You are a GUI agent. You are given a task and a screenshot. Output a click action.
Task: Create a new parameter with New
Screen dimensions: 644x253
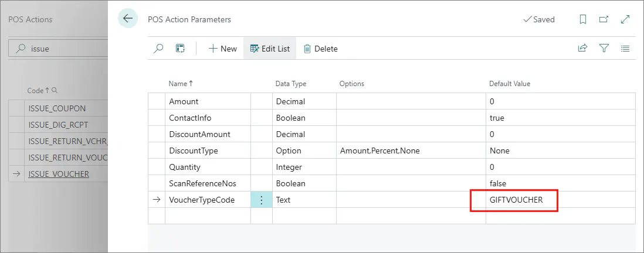[x=223, y=49]
